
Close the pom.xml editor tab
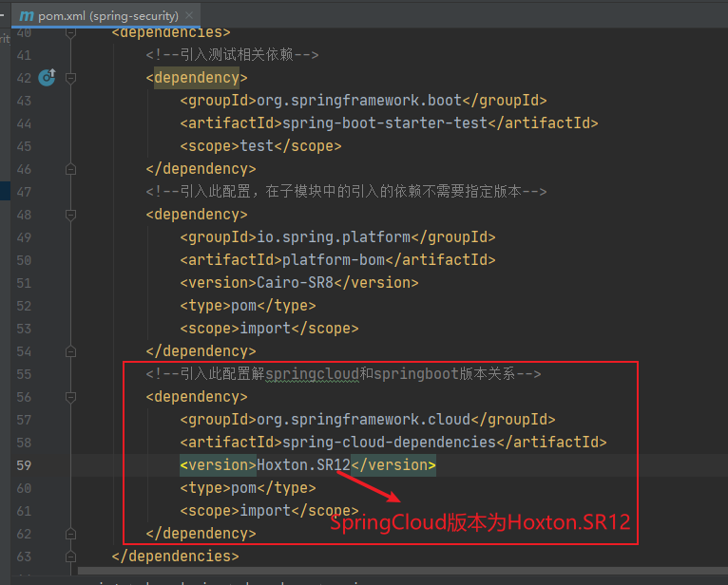click(x=189, y=15)
